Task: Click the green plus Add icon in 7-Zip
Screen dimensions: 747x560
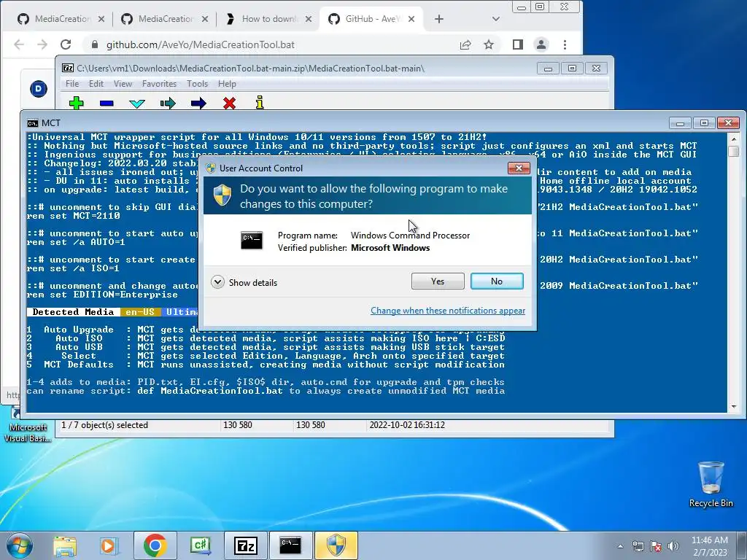Action: [76, 103]
